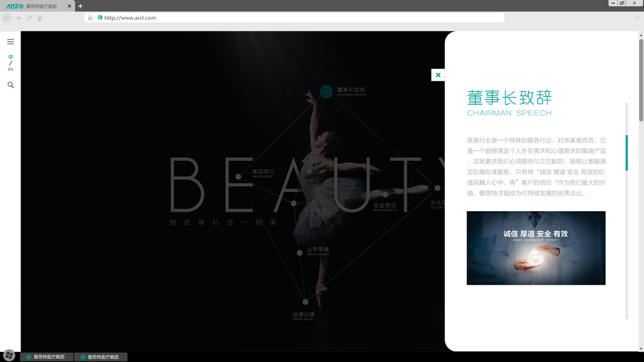
Task: Close the 爱思特医疗集团 browser tab
Action: 69,6
